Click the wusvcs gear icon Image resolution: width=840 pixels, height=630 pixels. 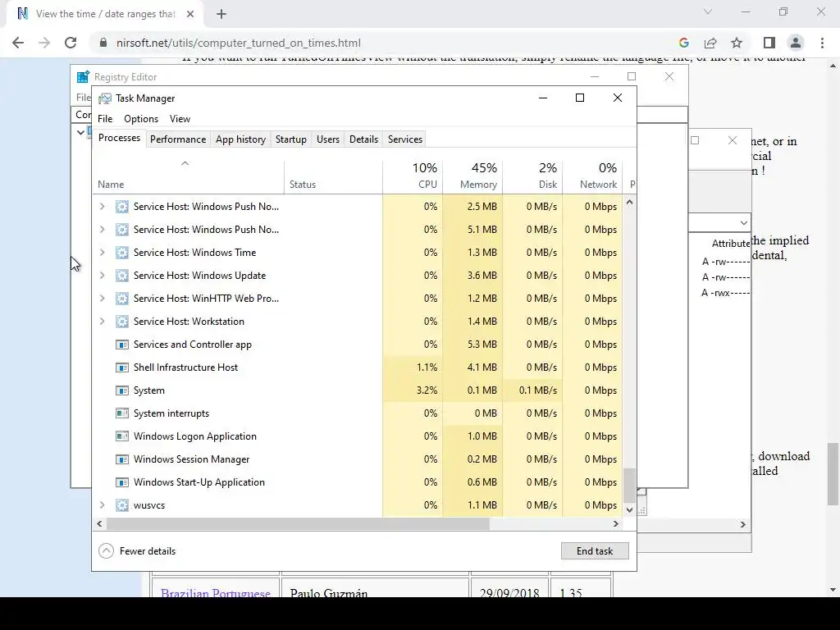[122, 505]
